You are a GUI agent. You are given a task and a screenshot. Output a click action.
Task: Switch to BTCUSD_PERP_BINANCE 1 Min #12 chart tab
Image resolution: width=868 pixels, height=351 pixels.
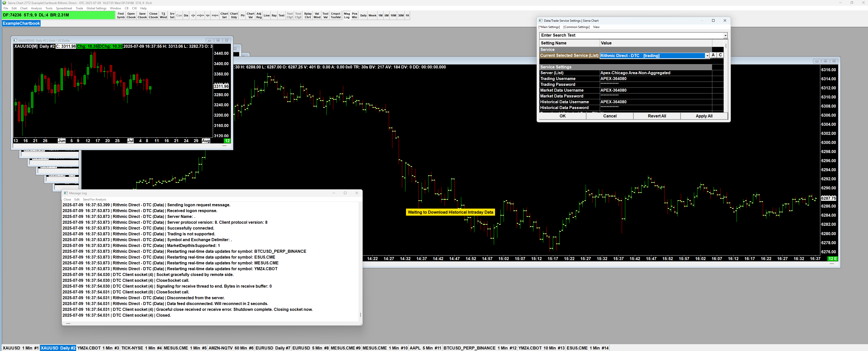pos(479,348)
